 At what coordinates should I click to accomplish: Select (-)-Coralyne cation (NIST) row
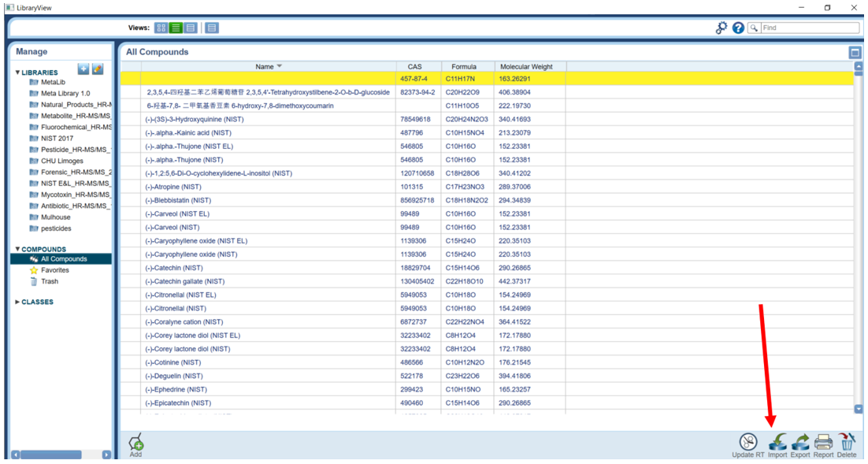click(487, 321)
